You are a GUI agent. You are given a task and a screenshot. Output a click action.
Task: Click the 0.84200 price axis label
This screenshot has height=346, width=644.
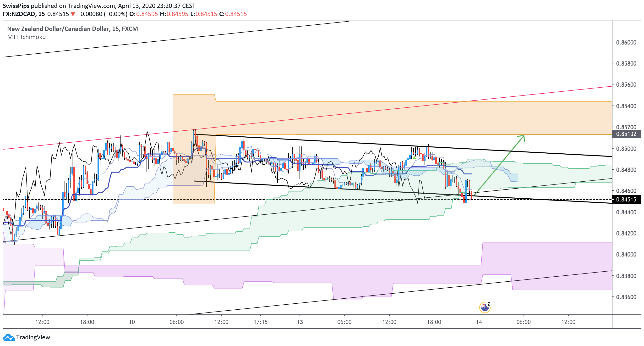626,234
